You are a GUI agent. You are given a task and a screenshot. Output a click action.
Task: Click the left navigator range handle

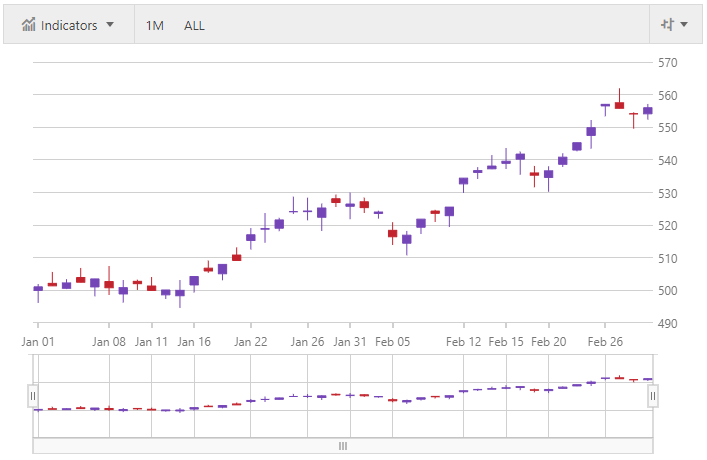(32, 397)
